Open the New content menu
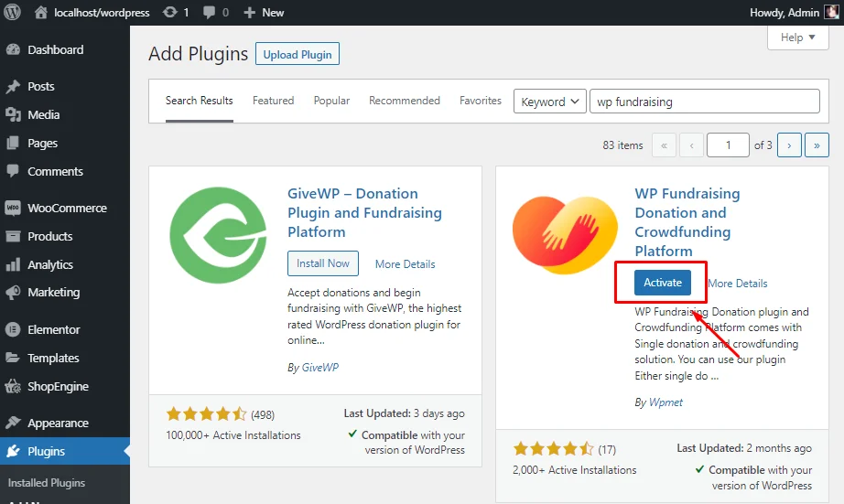This screenshot has width=844, height=504. [x=264, y=13]
